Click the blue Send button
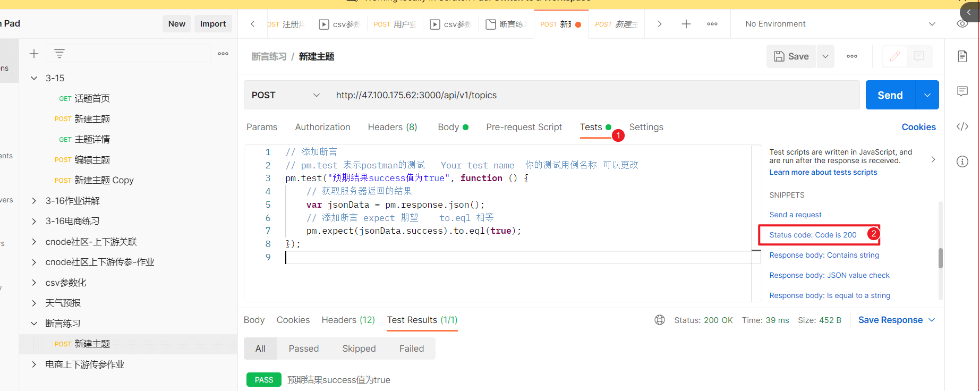This screenshot has height=391, width=980. pyautogui.click(x=890, y=95)
